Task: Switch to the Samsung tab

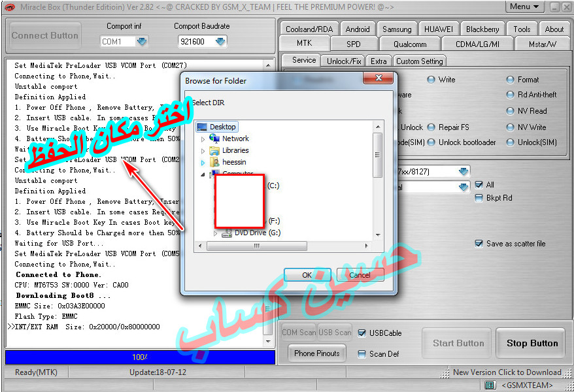Action: pos(397,29)
